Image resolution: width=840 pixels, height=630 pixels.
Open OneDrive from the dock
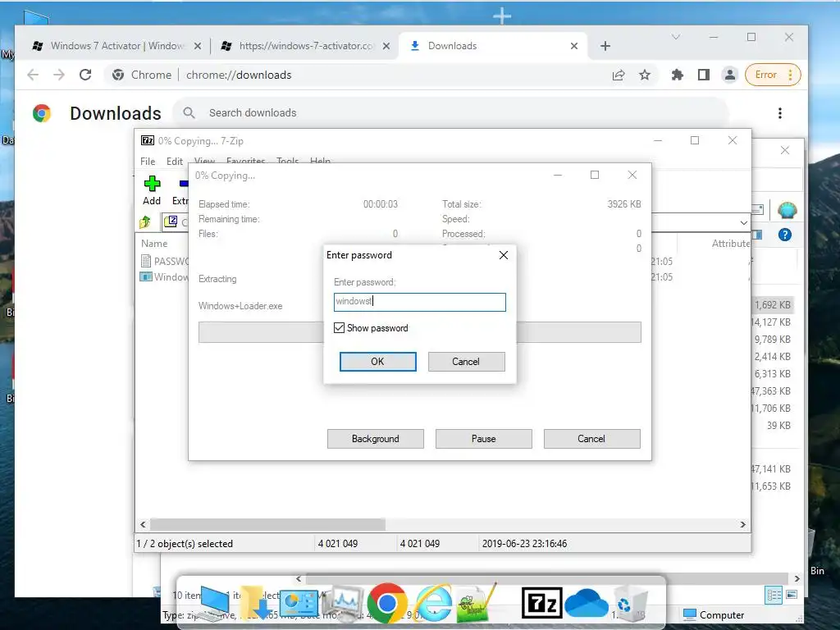[587, 603]
